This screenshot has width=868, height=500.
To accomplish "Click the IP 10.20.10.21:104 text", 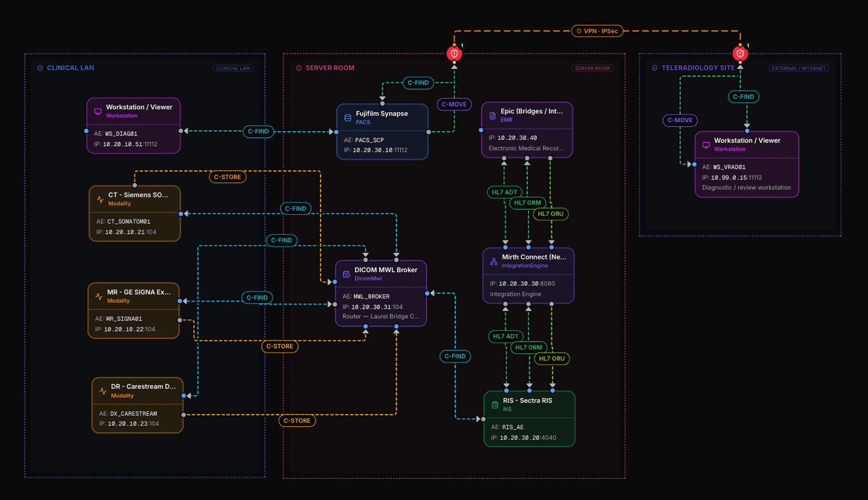I will click(126, 232).
